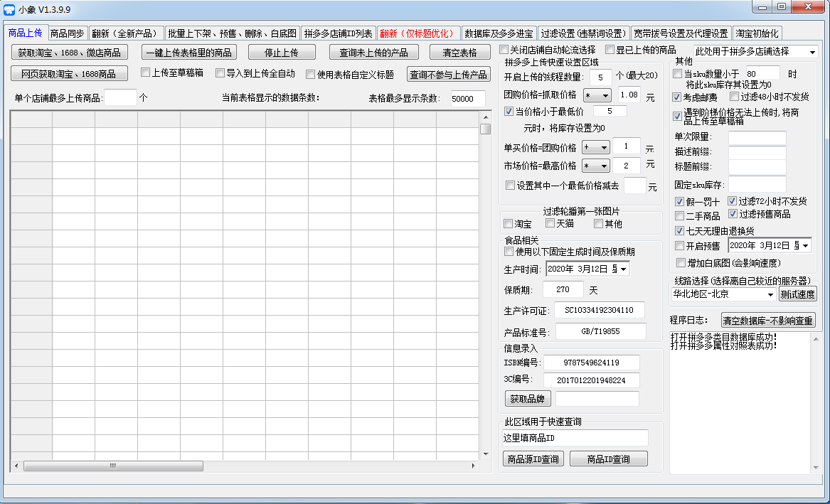
Task: Click 这里填商品ID input field
Action: click(575, 438)
